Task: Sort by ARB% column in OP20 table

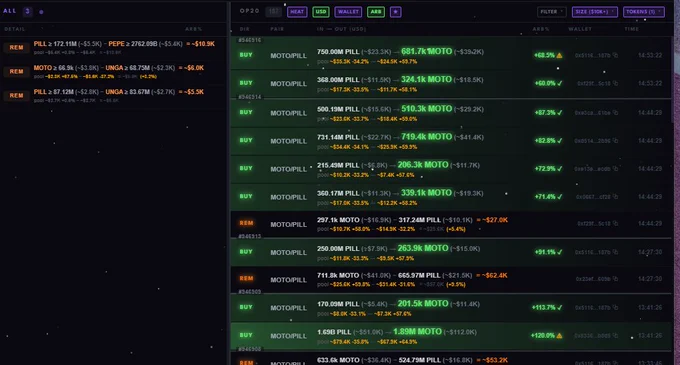Action: point(541,29)
